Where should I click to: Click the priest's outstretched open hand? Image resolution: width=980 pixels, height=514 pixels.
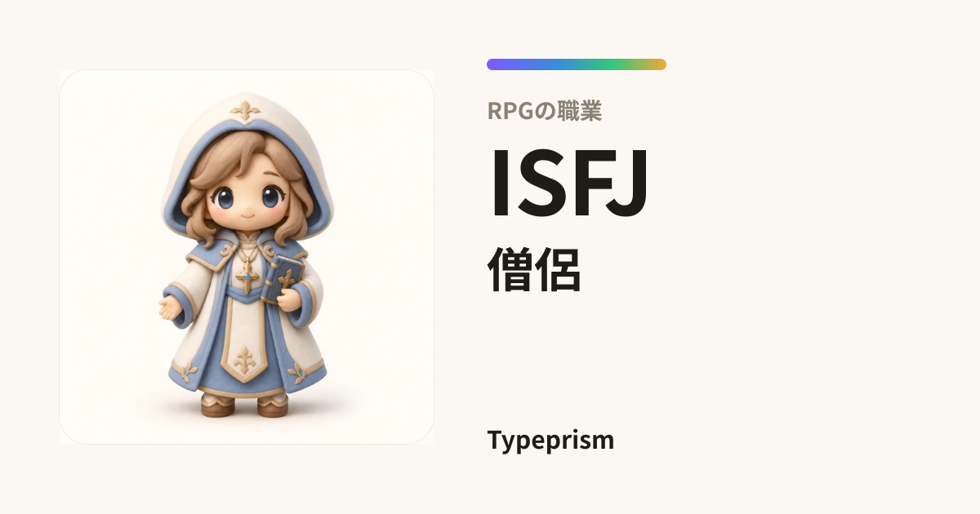point(169,308)
